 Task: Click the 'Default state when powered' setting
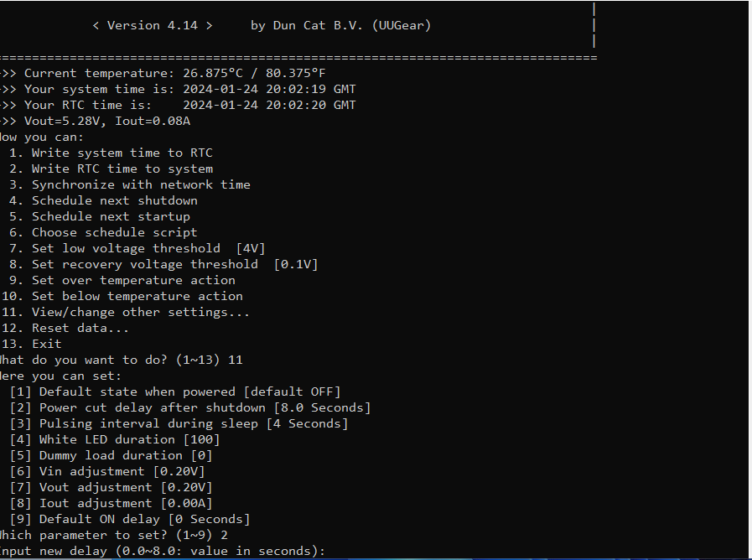[x=189, y=391]
